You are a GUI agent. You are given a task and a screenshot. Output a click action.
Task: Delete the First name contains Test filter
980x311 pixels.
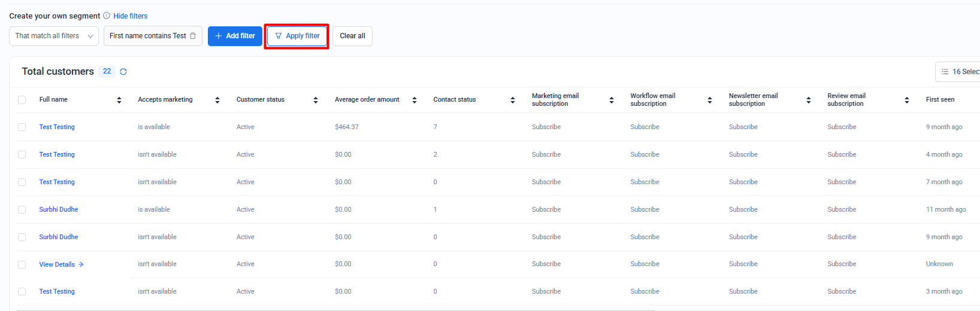click(193, 36)
